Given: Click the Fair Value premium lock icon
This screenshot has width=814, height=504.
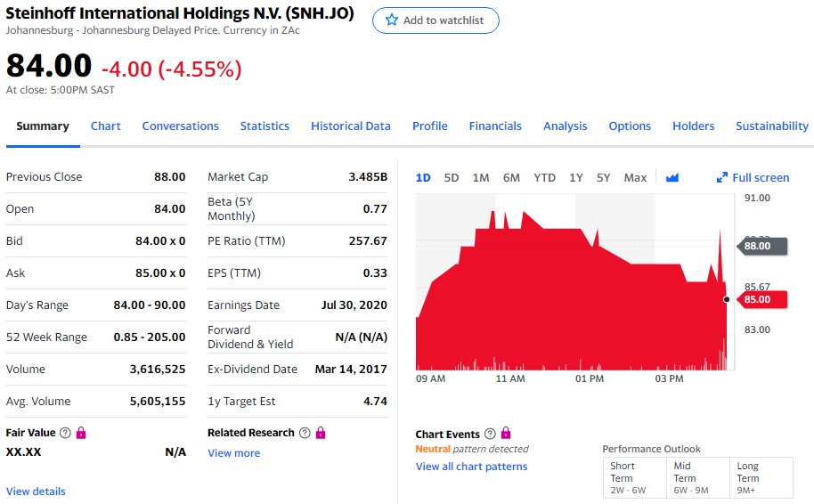Looking at the screenshot, I should point(81,433).
